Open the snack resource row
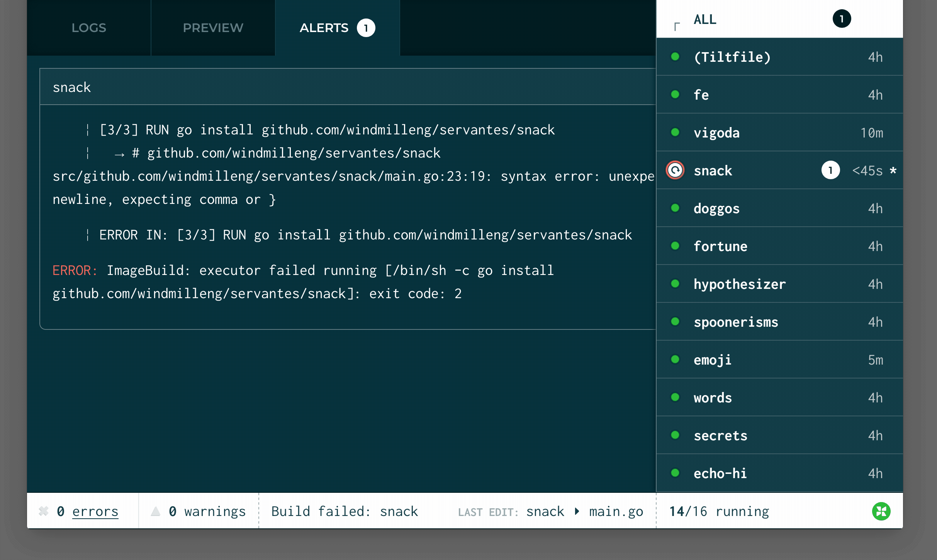 pyautogui.click(x=779, y=170)
